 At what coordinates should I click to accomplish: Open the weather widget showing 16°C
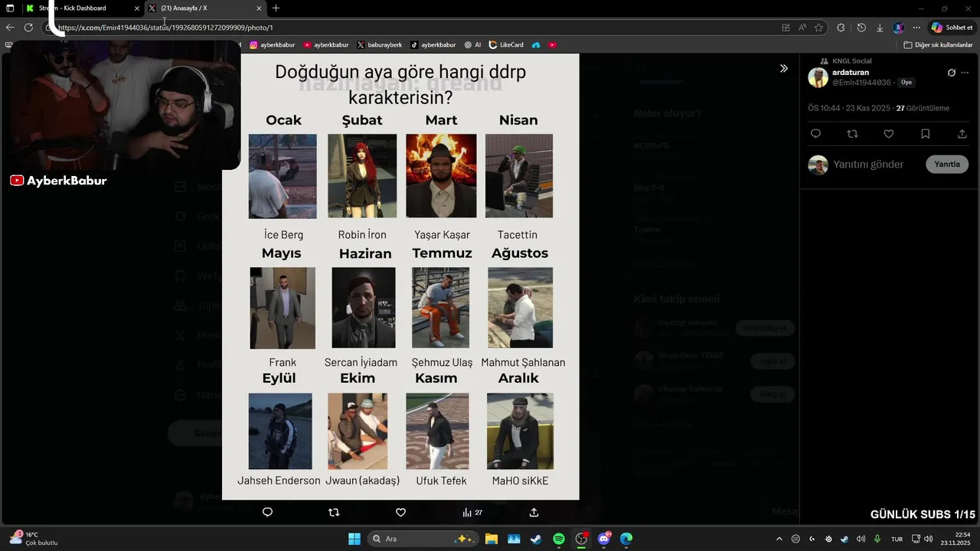[34, 539]
